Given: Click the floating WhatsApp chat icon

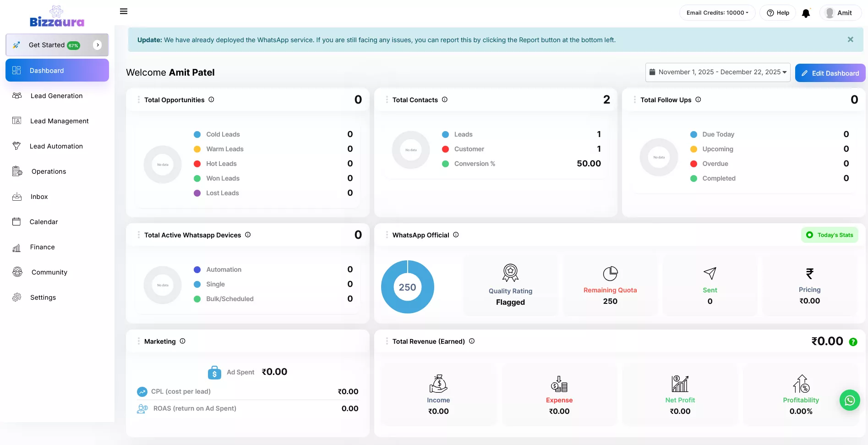Looking at the screenshot, I should click(x=849, y=400).
